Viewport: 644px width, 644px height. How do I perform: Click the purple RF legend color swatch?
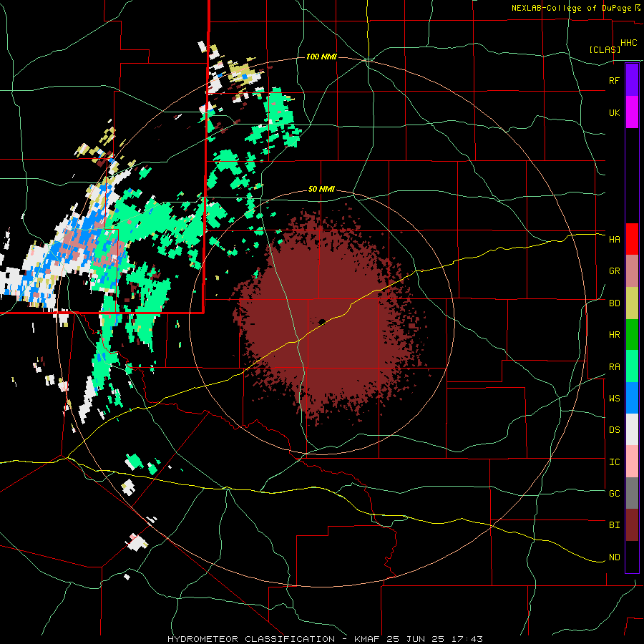click(x=632, y=79)
